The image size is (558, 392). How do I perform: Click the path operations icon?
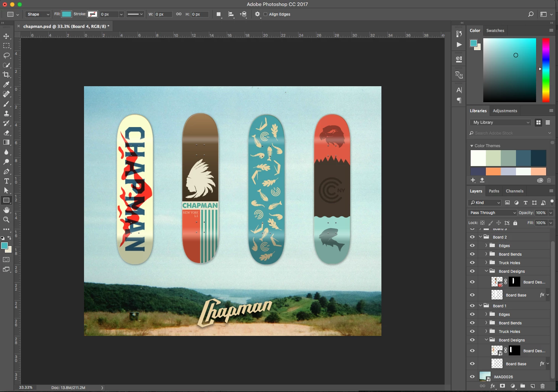(x=219, y=14)
